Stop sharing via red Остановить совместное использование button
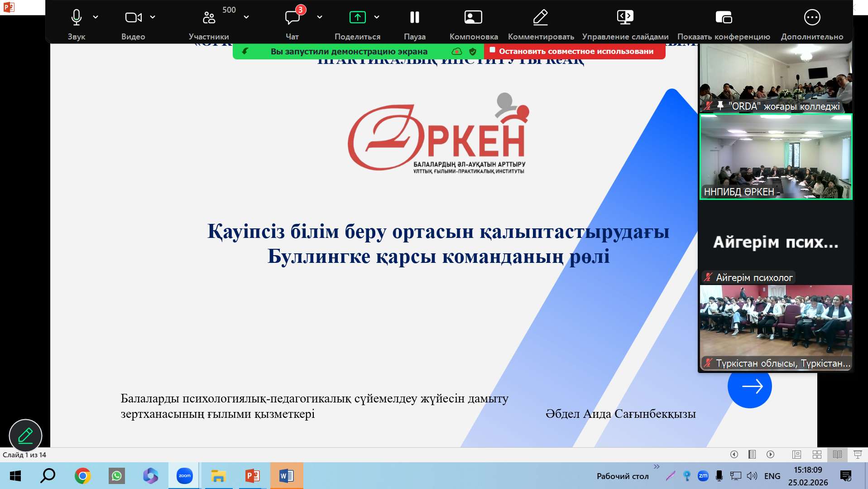The width and height of the screenshot is (868, 489). 575,51
